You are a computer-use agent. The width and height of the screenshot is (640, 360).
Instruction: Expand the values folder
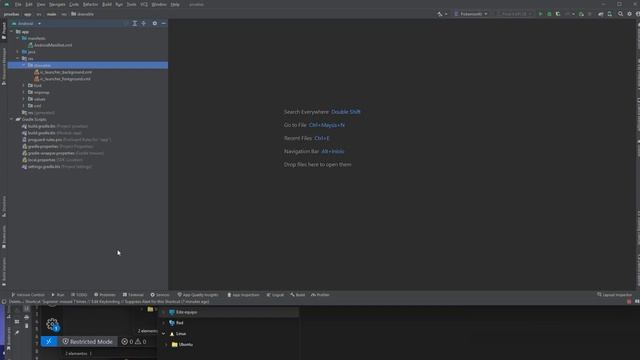(x=24, y=99)
